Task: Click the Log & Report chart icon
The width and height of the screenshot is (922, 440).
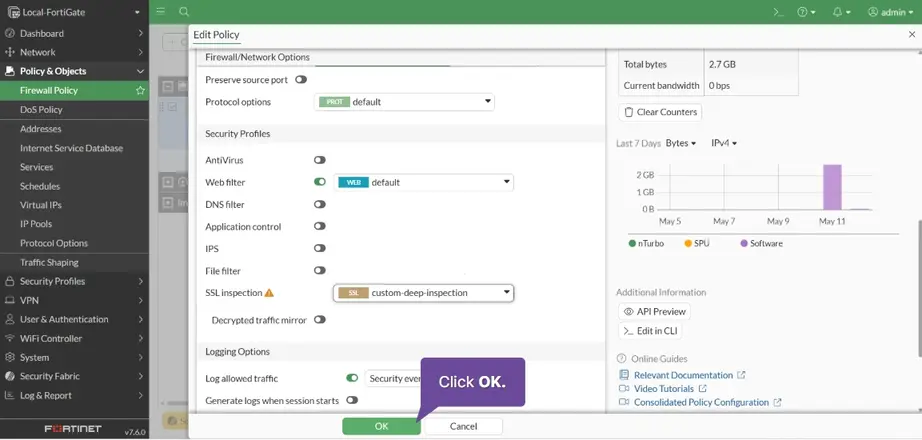Action: point(9,395)
